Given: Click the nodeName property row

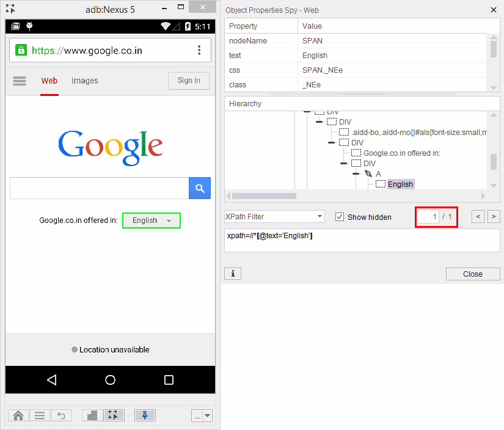Looking at the screenshot, I should [x=356, y=41].
